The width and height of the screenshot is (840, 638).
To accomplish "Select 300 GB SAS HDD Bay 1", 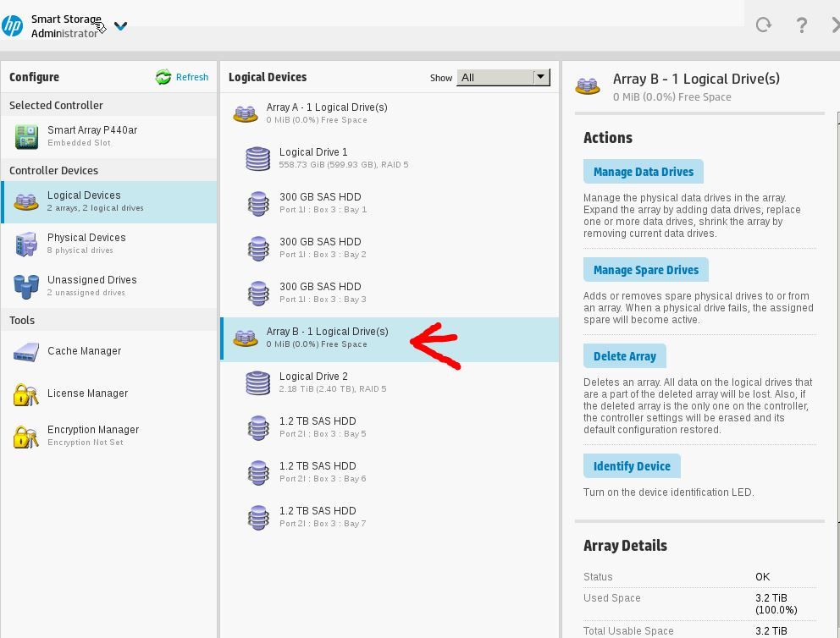I will pos(390,203).
